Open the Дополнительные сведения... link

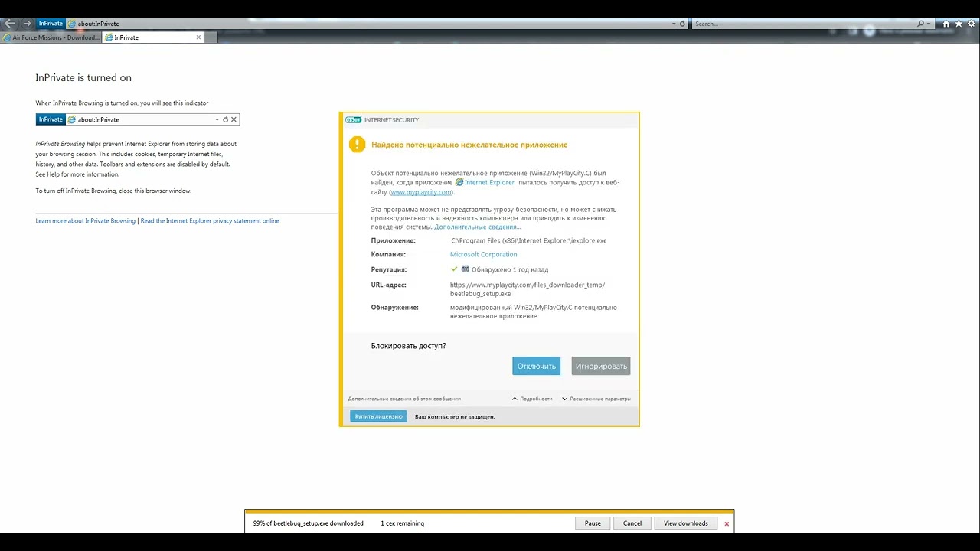[x=478, y=227]
